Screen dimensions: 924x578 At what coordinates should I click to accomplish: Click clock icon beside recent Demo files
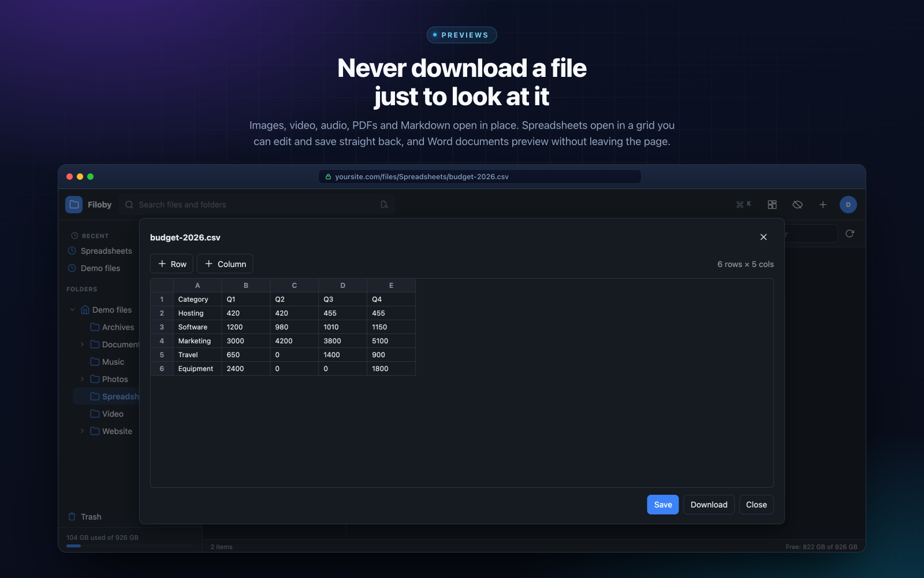tap(72, 268)
